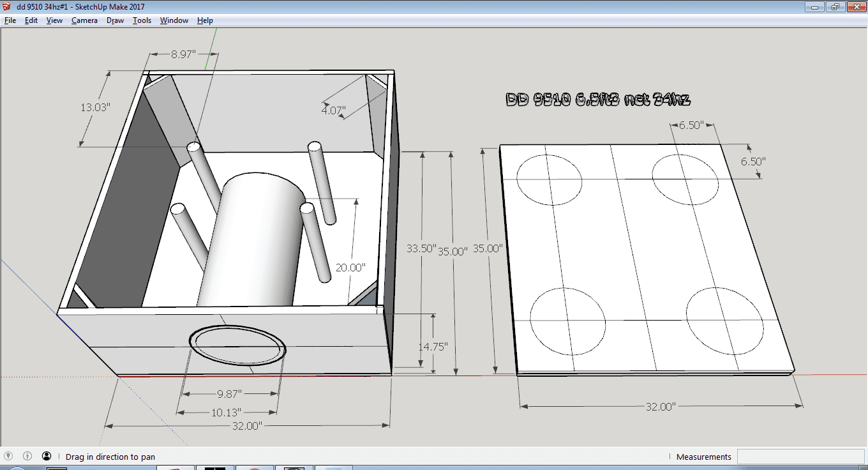Open the Draw menu

[116, 20]
